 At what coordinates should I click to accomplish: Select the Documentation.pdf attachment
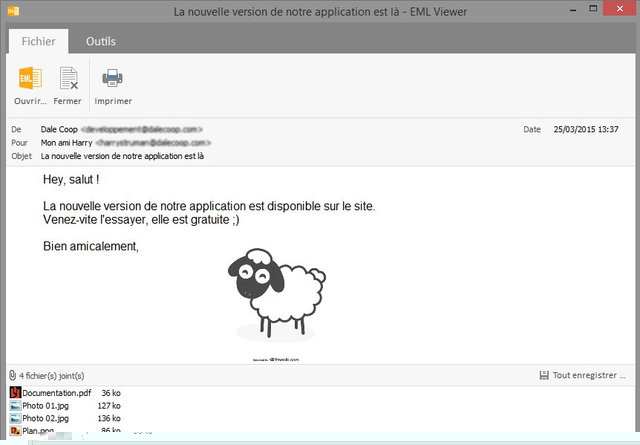[56, 393]
